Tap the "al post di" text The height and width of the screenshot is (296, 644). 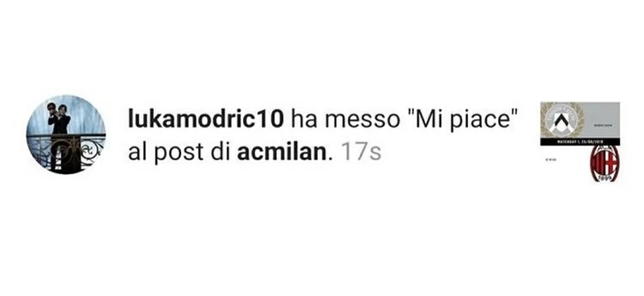pos(180,153)
